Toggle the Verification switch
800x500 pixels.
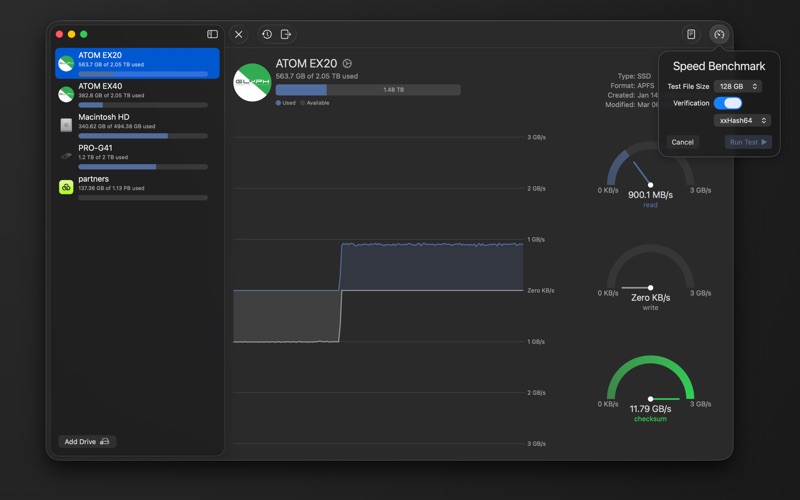[728, 103]
